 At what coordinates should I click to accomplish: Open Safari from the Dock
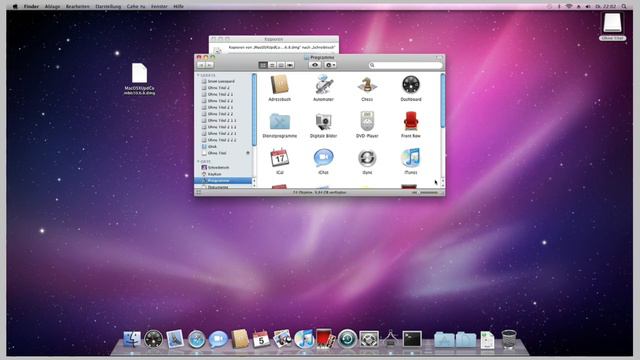click(x=196, y=339)
